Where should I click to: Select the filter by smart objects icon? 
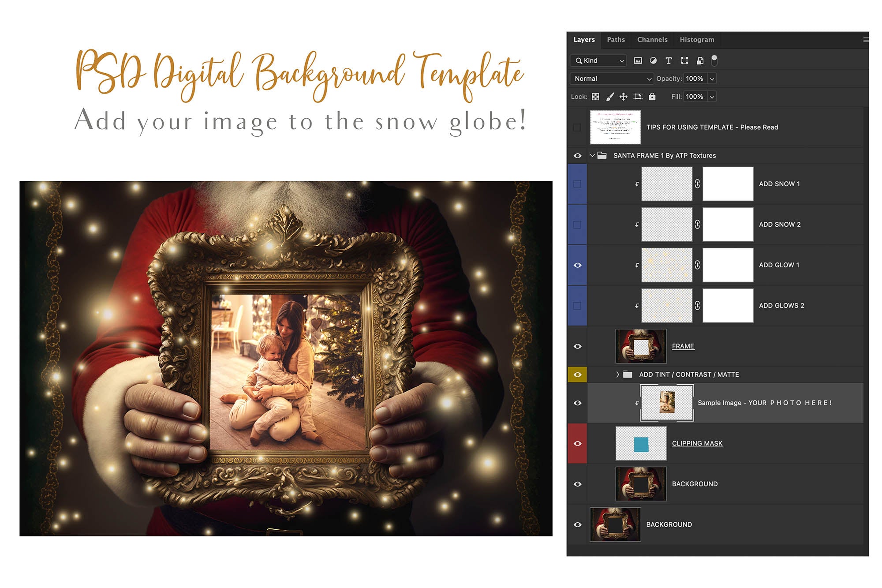click(x=699, y=61)
